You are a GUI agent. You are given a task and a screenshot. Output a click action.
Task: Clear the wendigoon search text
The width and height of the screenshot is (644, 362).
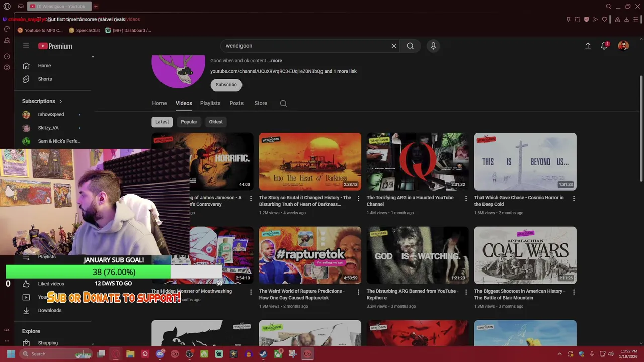pyautogui.click(x=394, y=46)
